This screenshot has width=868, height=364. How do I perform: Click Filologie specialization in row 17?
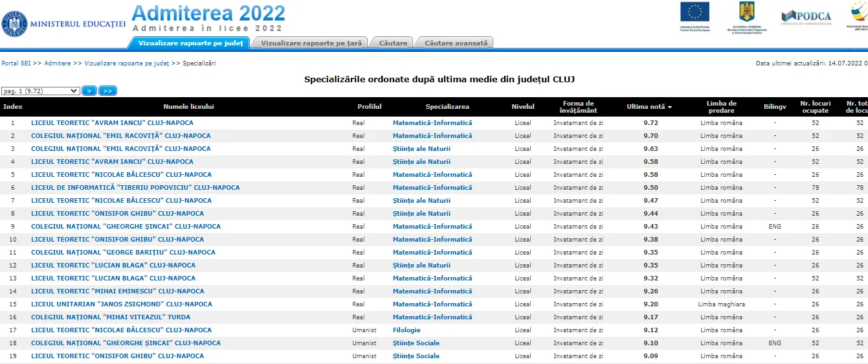click(x=406, y=330)
